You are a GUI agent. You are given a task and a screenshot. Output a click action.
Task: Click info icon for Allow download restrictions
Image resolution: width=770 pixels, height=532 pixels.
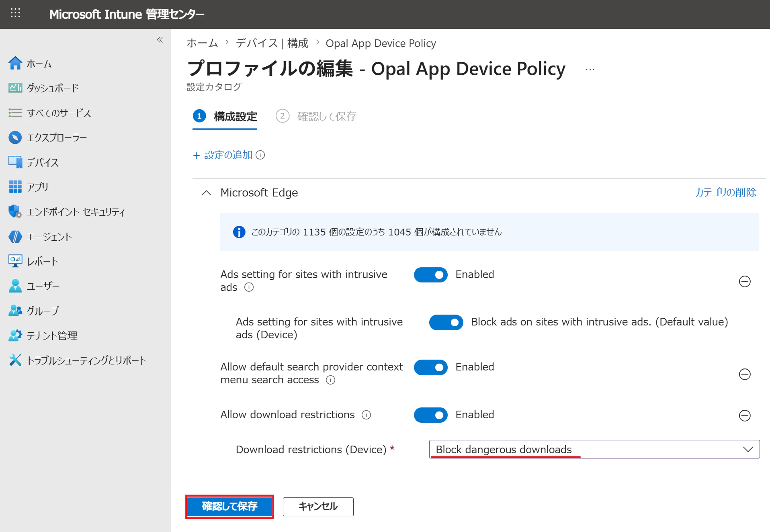[366, 415]
